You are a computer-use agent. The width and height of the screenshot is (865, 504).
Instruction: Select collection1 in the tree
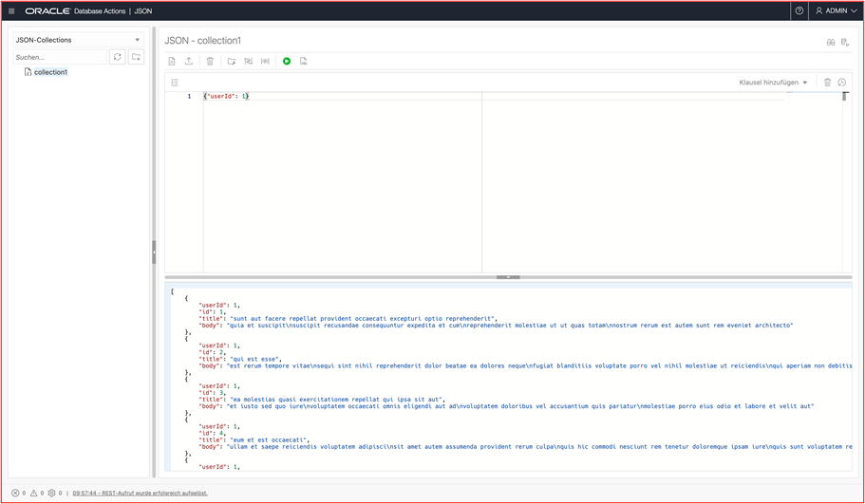50,72
